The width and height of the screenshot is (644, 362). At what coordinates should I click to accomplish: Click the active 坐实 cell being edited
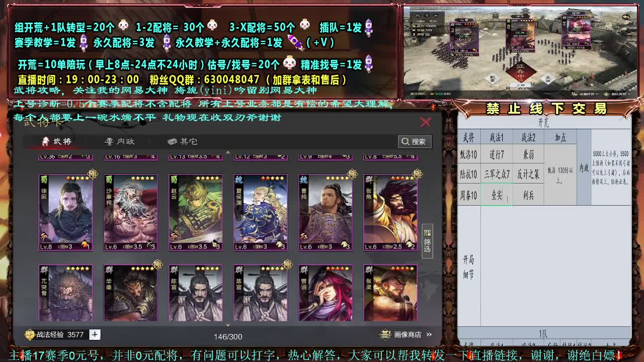[497, 195]
